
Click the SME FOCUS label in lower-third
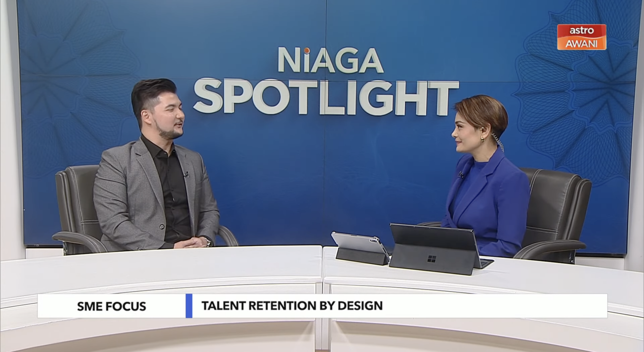coord(111,306)
